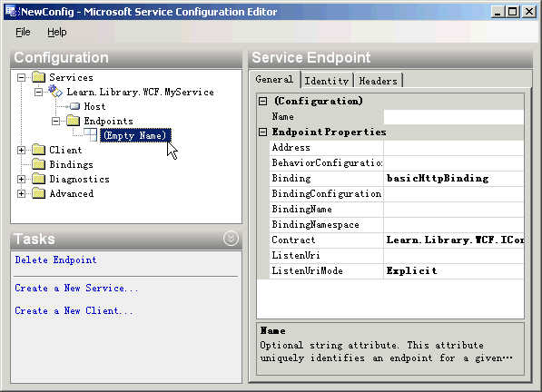This screenshot has height=392, width=542.
Task: Minimize the NewConfig window
Action: click(498, 12)
